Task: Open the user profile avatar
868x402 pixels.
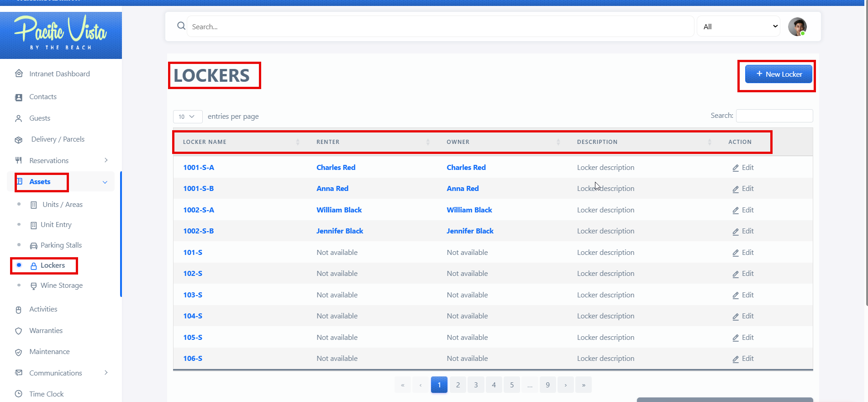Action: tap(797, 26)
